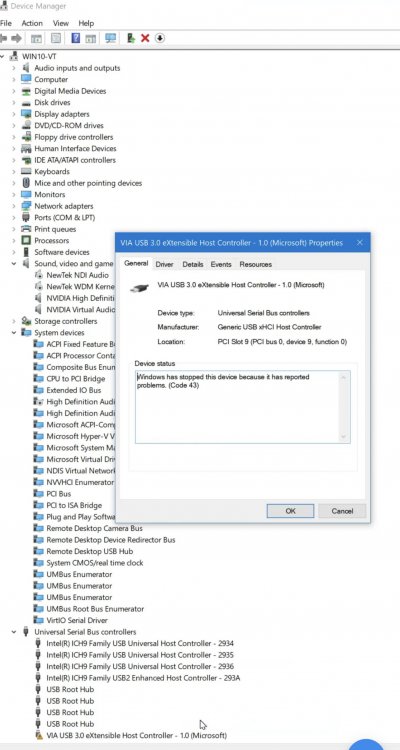Click the Mice and other pointing devices icon
Viewport: 400px width, 750px height.
pyautogui.click(x=26, y=183)
